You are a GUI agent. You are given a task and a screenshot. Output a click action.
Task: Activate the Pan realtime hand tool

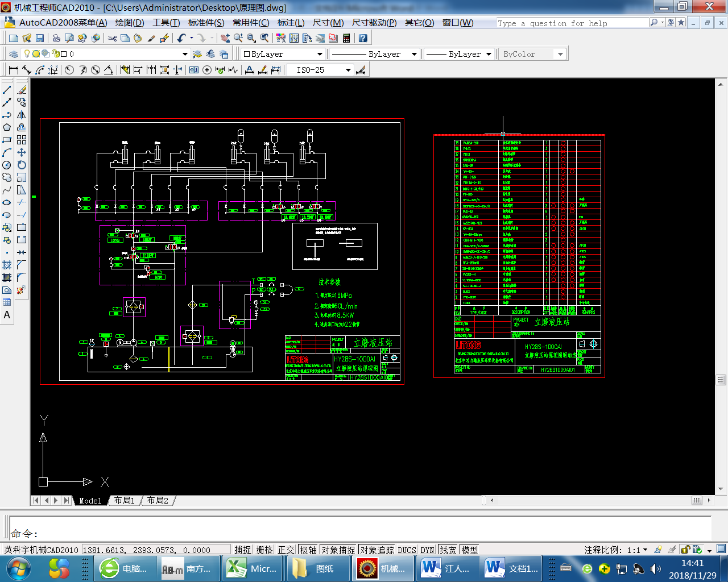(x=225, y=38)
